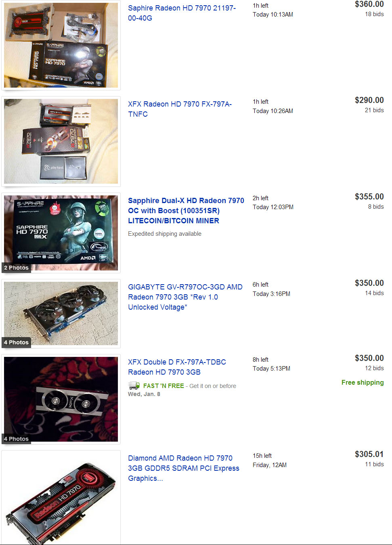
Task: Click the Fast 'N Free delivery truck icon
Action: pyautogui.click(x=134, y=386)
